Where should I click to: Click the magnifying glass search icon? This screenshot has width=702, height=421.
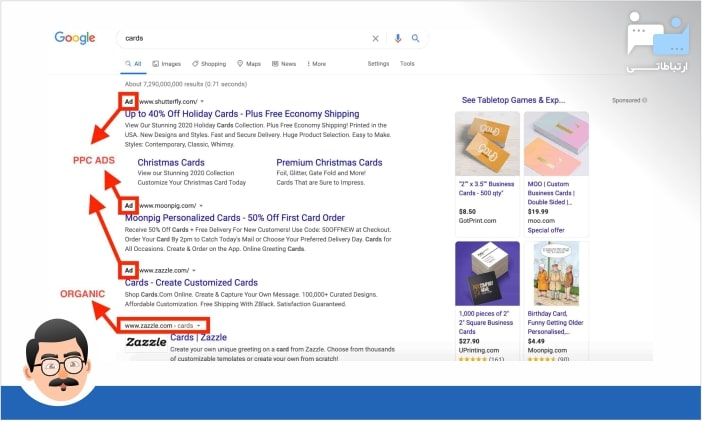coord(415,39)
